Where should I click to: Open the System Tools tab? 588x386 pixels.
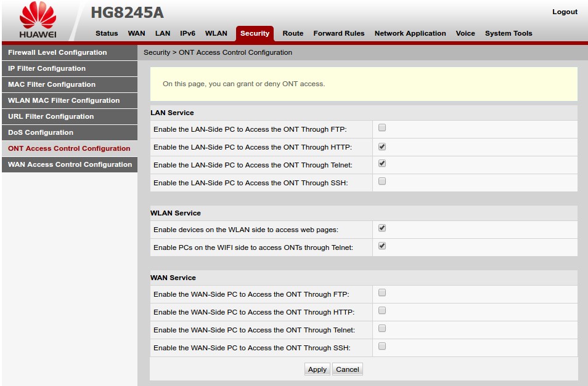pos(508,33)
